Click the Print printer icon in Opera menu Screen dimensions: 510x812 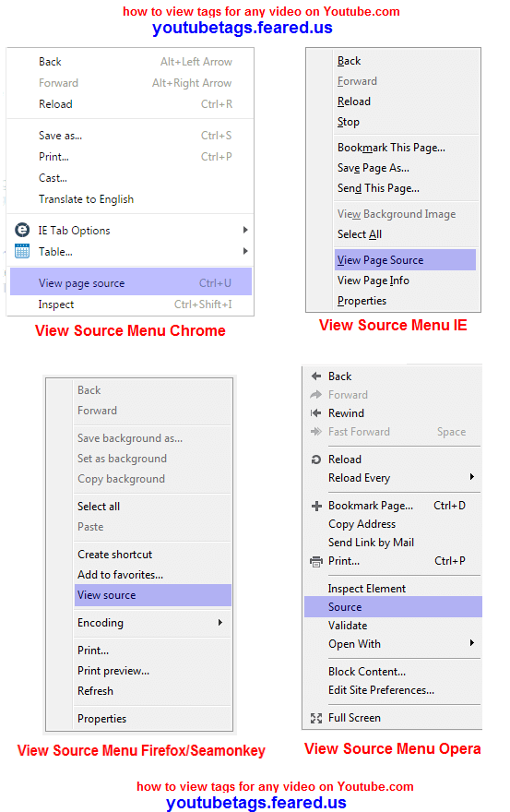[315, 561]
